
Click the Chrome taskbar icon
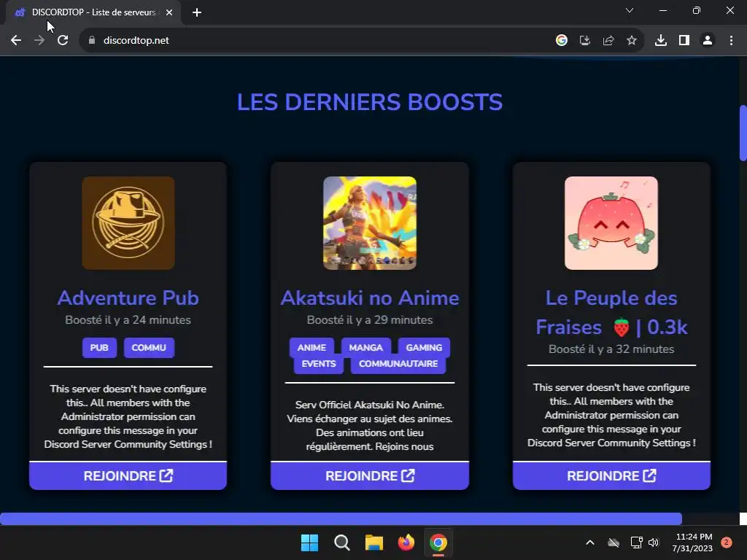pyautogui.click(x=438, y=542)
